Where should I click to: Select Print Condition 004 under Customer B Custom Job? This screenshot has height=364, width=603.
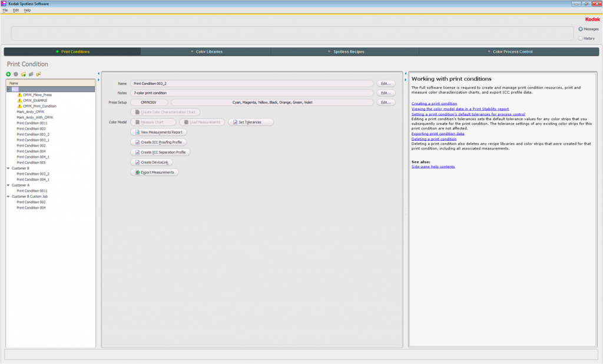[31, 208]
